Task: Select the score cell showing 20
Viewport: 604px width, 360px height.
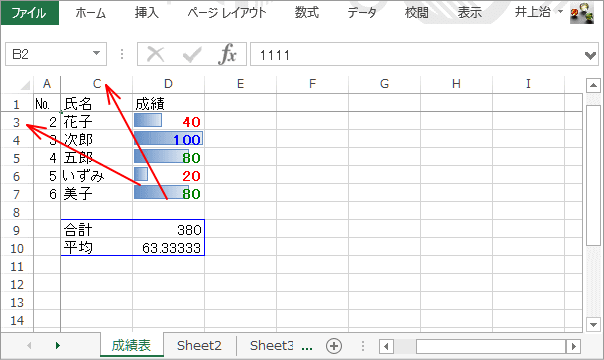Action: click(x=169, y=176)
